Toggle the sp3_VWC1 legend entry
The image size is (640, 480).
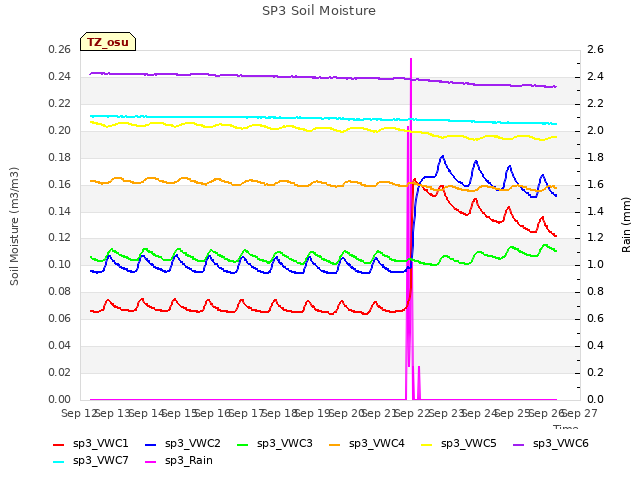[91, 444]
